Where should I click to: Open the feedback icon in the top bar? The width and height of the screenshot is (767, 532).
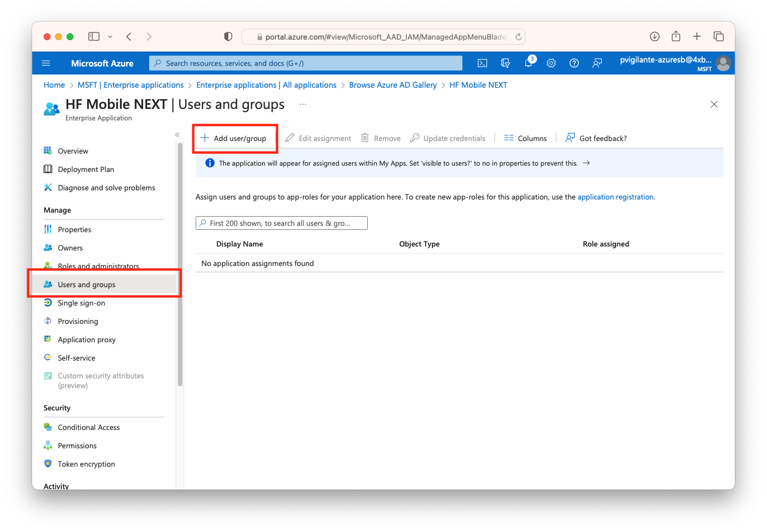[597, 63]
